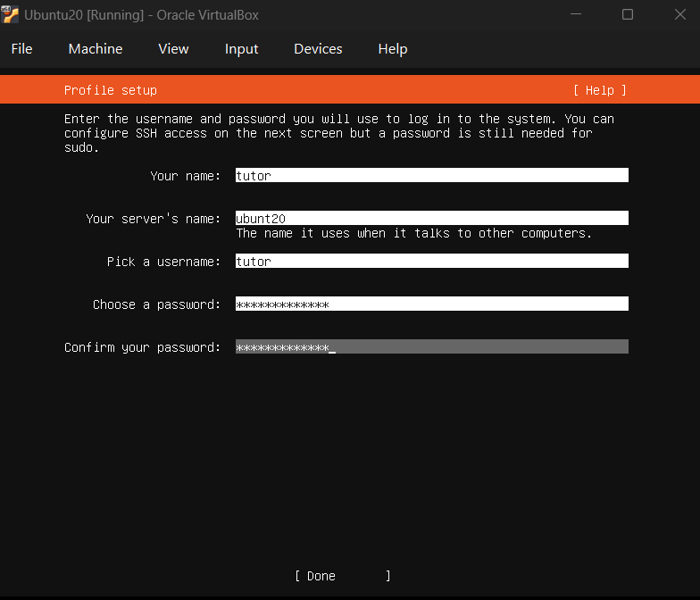Open the Help menu in the menu bar
The height and width of the screenshot is (600, 700).
coord(393,48)
